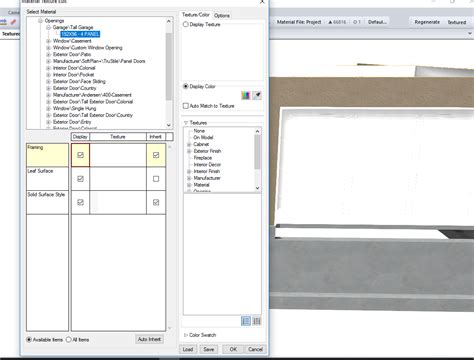Toggle Solid Surface Style inherit checkbox
The image size is (474, 360).
156,202
